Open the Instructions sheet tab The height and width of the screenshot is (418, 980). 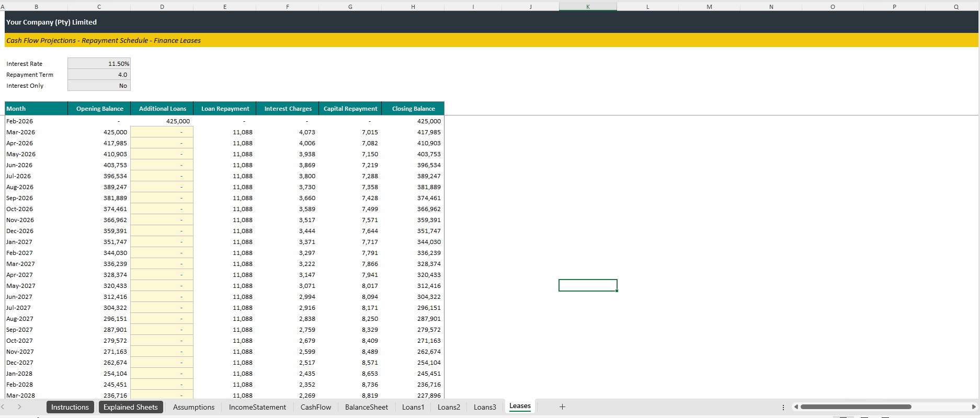tap(70, 407)
